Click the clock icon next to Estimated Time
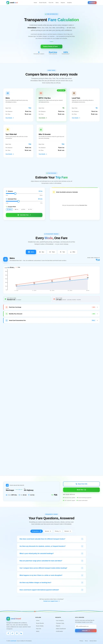Viewport: 103px width, 644px height. [x=6, y=199]
